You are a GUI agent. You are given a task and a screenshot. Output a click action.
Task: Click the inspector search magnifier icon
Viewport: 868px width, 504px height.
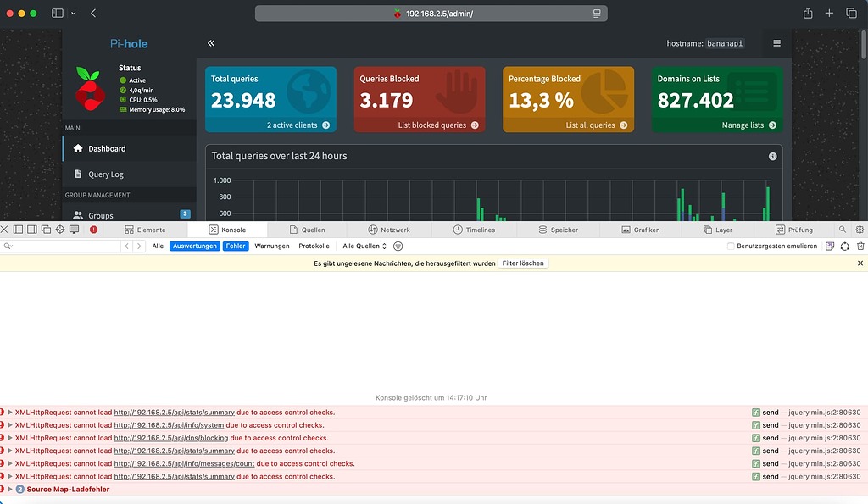click(x=843, y=230)
